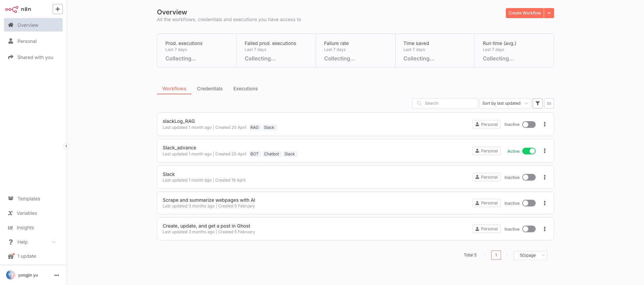Click the Create Workflow button
Image resolution: width=644 pixels, height=285 pixels.
pyautogui.click(x=525, y=13)
